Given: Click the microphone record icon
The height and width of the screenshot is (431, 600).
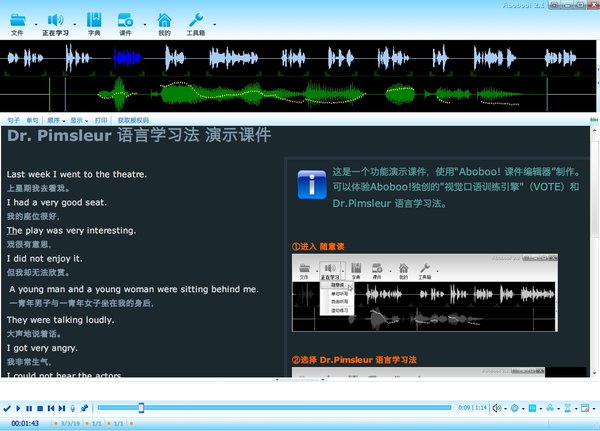Looking at the screenshot, I should point(73,408).
